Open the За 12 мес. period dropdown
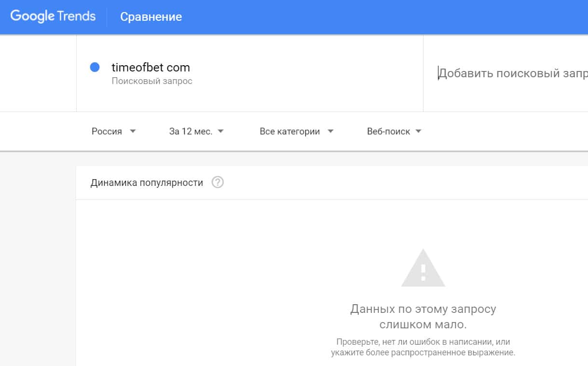Image resolution: width=588 pixels, height=366 pixels. click(191, 131)
